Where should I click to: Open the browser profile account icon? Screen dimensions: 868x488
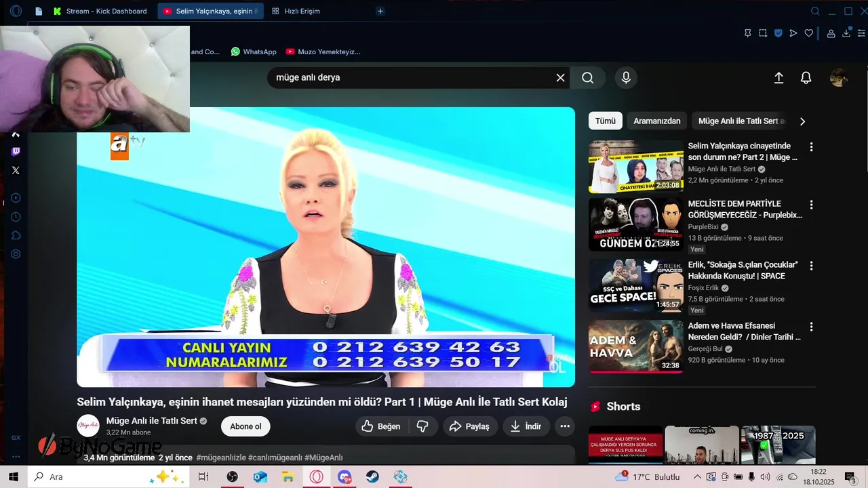click(831, 33)
